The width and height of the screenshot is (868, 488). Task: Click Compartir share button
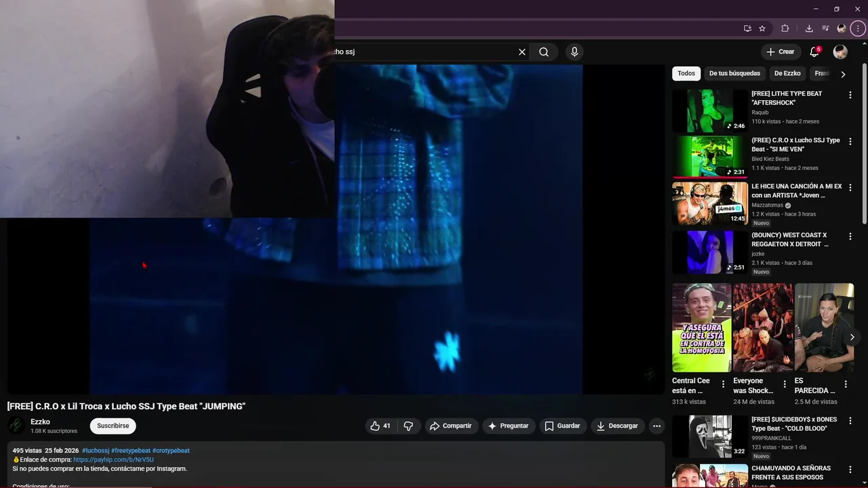click(x=452, y=426)
